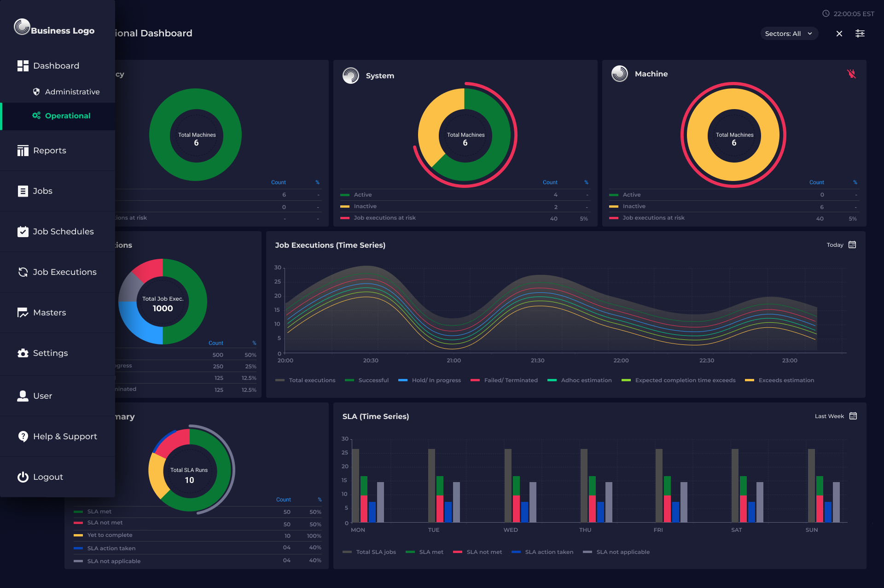Click the clock icon beside the EST time
884x588 pixels.
[x=826, y=13]
